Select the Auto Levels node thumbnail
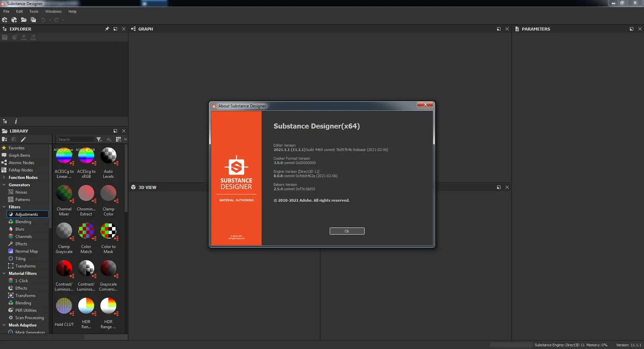 coord(108,156)
